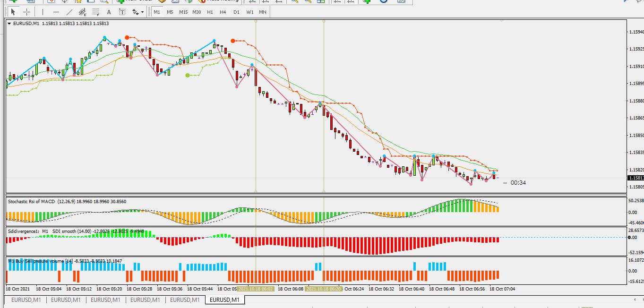This screenshot has height=308, width=644.
Task: Switch chart to M30 timeframe
Action: pos(197,12)
